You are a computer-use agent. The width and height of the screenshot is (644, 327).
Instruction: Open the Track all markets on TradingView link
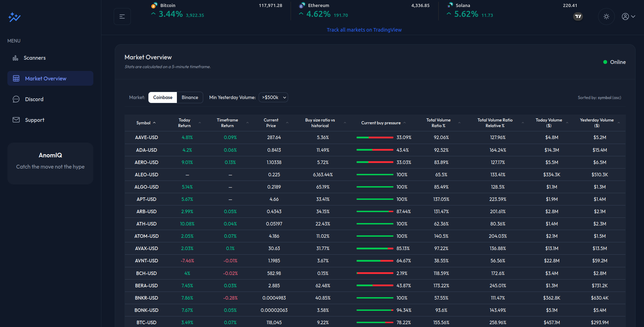click(x=364, y=30)
